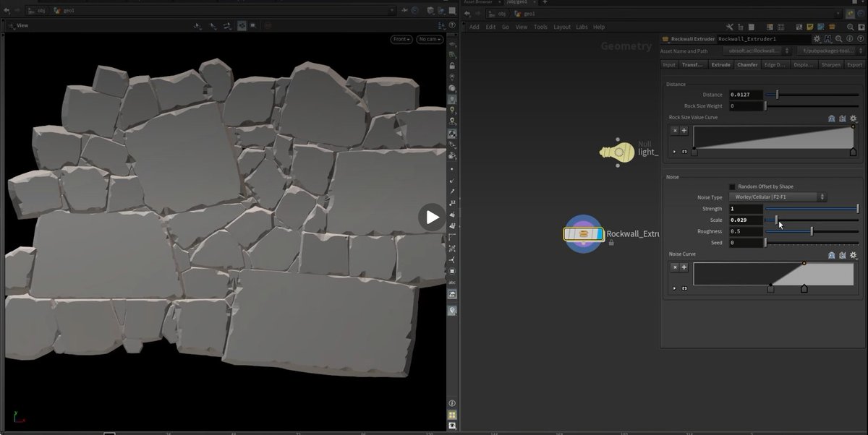Viewport: 868px width, 435px height.
Task: Click the lock icon in viewport sidebar
Action: point(452,66)
